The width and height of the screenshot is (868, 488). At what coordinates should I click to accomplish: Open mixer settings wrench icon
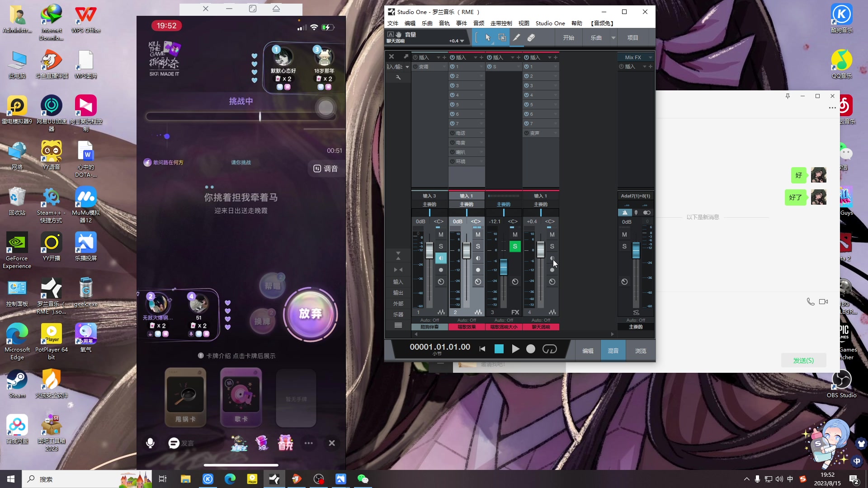point(398,77)
